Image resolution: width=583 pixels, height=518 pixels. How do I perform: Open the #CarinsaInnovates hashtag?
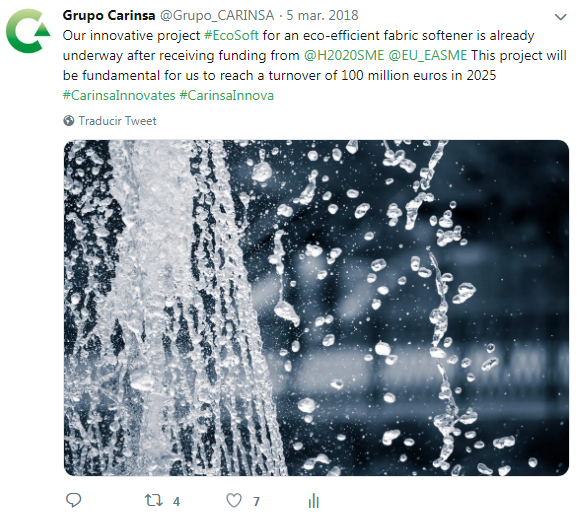point(119,96)
